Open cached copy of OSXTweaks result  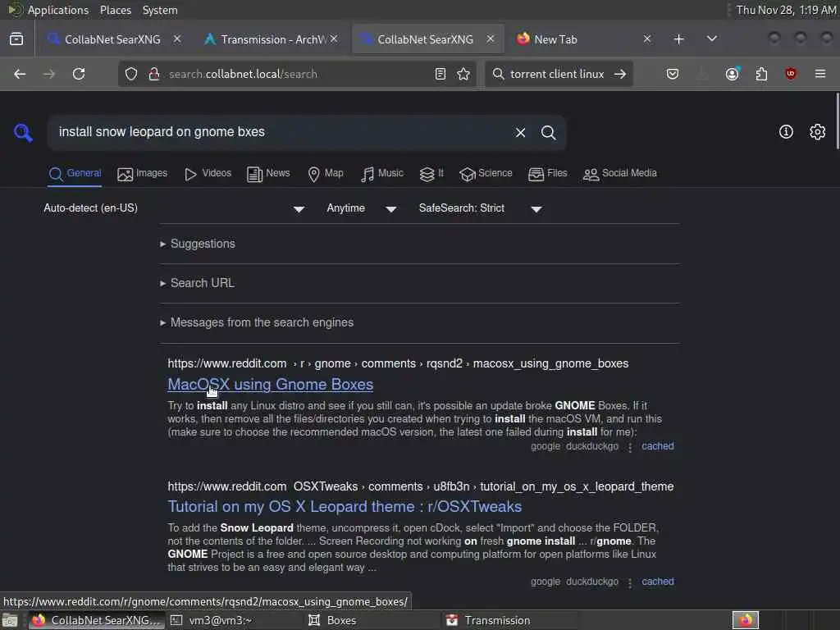click(x=657, y=582)
